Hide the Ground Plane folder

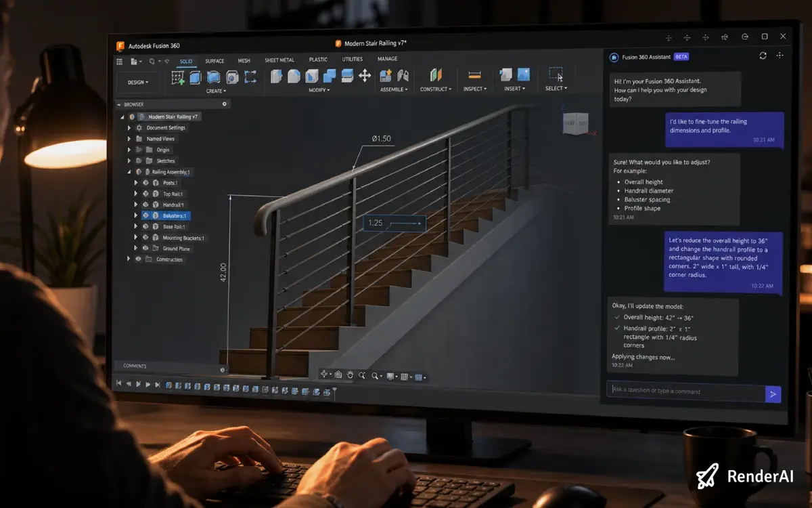coord(145,249)
